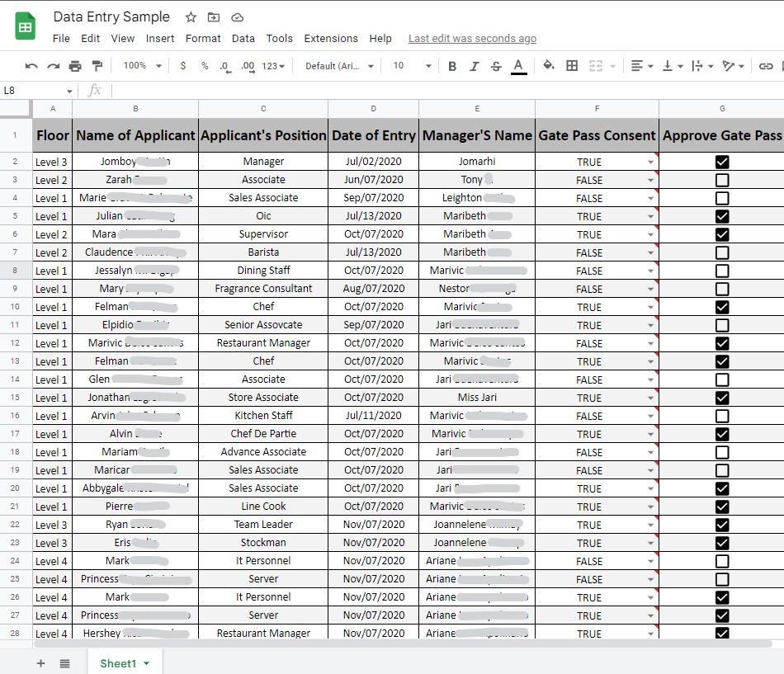
Task: Rename the Data Entry Sample title
Action: 111,17
